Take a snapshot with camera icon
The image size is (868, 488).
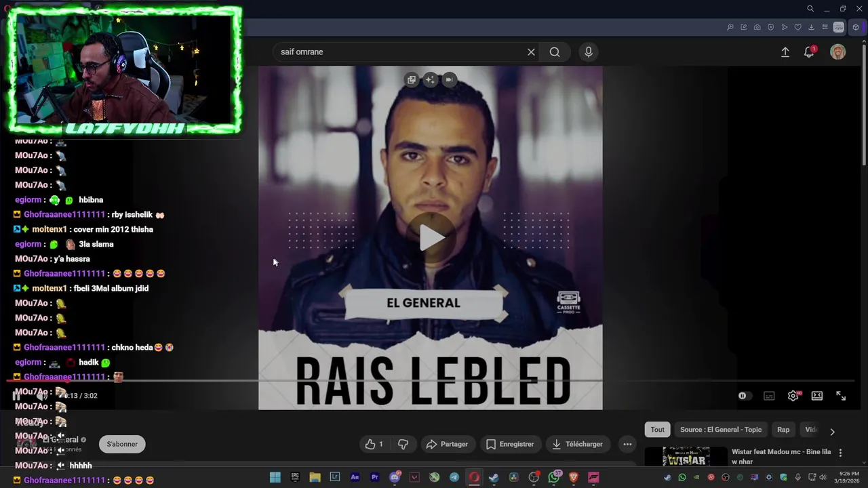757,28
